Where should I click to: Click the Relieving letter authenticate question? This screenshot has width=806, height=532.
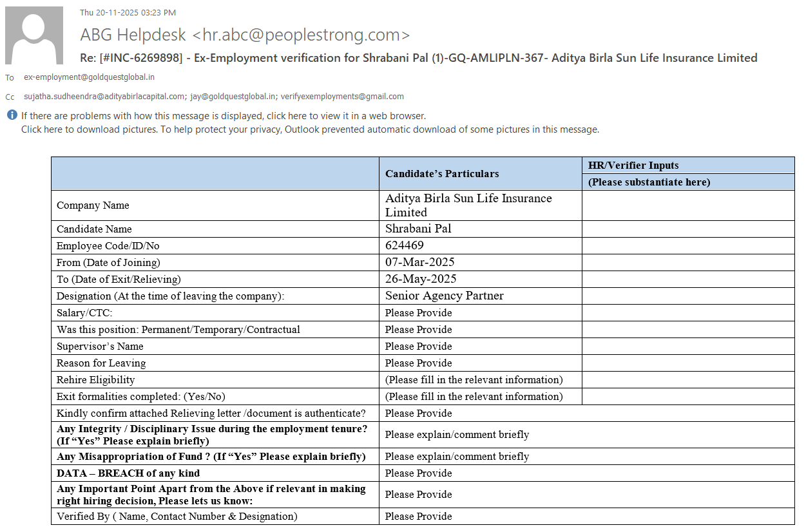pos(211,413)
